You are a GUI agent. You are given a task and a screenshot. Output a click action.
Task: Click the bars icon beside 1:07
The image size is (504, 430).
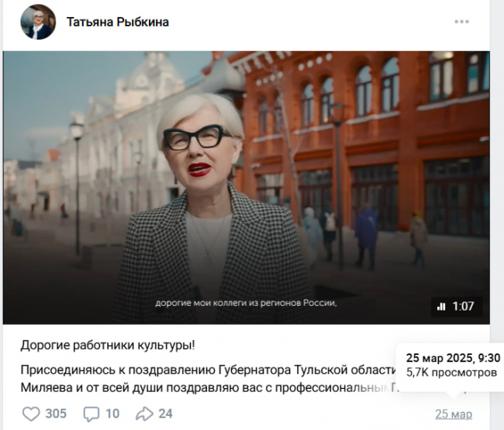click(441, 307)
